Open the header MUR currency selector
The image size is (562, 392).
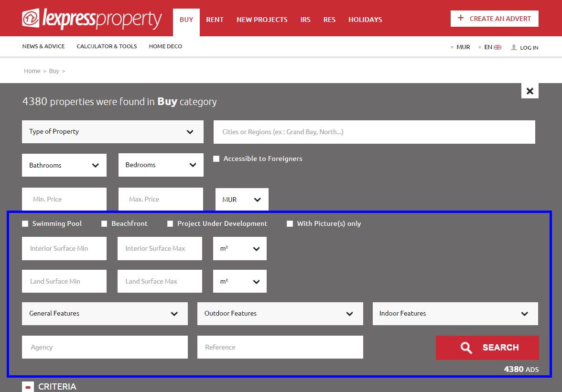(x=460, y=47)
